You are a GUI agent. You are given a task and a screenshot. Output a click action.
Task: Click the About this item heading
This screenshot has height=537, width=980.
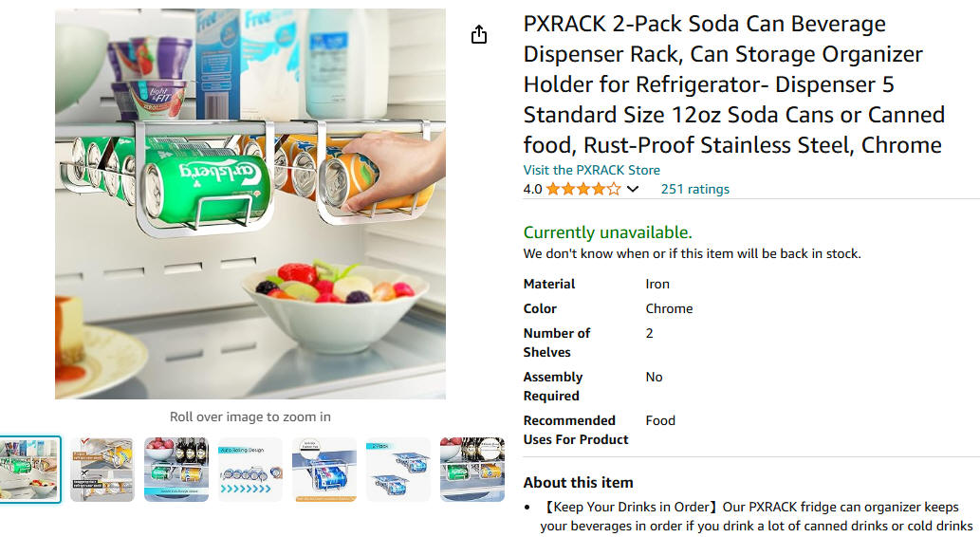(578, 483)
